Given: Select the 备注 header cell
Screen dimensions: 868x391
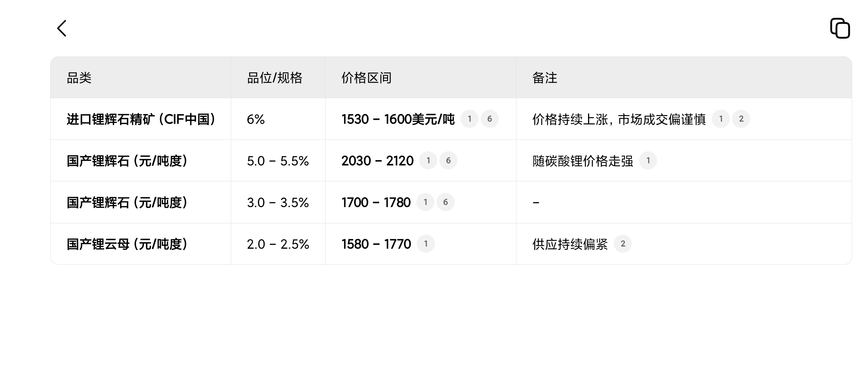Looking at the screenshot, I should click(x=545, y=78).
